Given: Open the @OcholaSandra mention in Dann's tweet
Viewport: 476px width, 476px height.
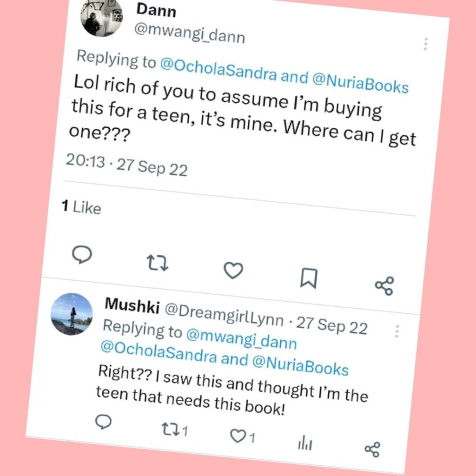Looking at the screenshot, I should pyautogui.click(x=218, y=70).
